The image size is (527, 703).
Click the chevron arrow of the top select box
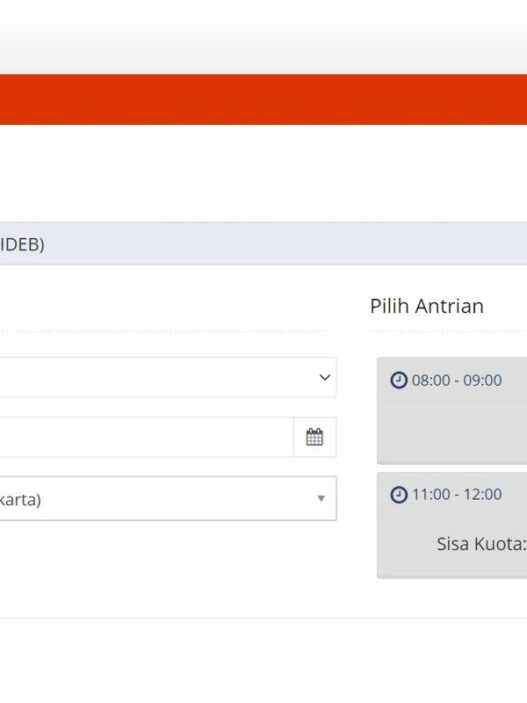pyautogui.click(x=325, y=378)
